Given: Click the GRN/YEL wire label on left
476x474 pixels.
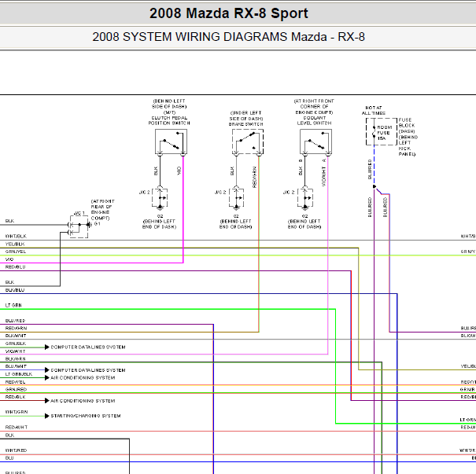Looking at the screenshot, I should point(16,252).
